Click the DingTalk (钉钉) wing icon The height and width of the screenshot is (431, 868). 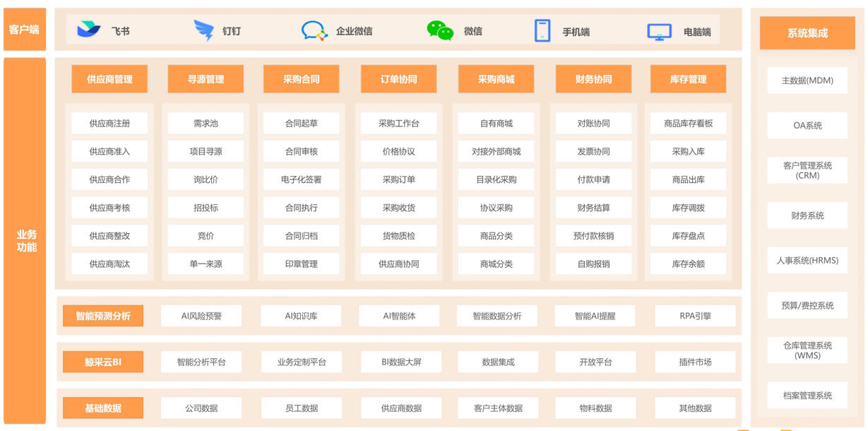pos(203,30)
